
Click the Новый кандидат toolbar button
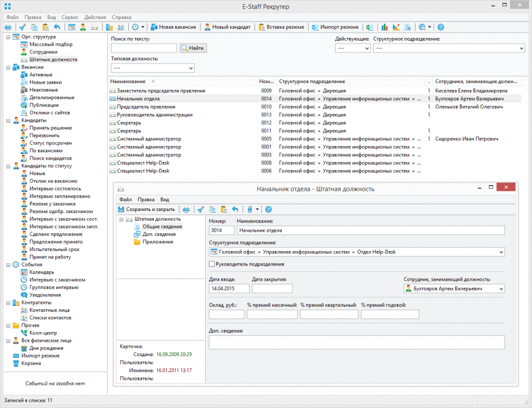pos(228,27)
